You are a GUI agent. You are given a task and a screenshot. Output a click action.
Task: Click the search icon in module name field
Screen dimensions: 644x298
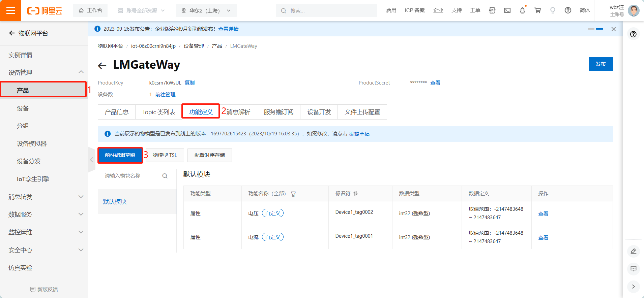[x=165, y=176]
